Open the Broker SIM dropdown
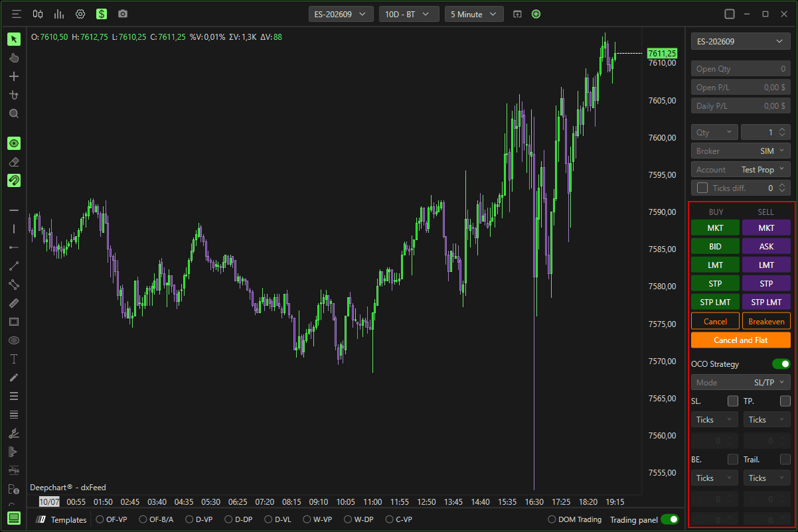Screen dimensions: 798x532 (741, 151)
